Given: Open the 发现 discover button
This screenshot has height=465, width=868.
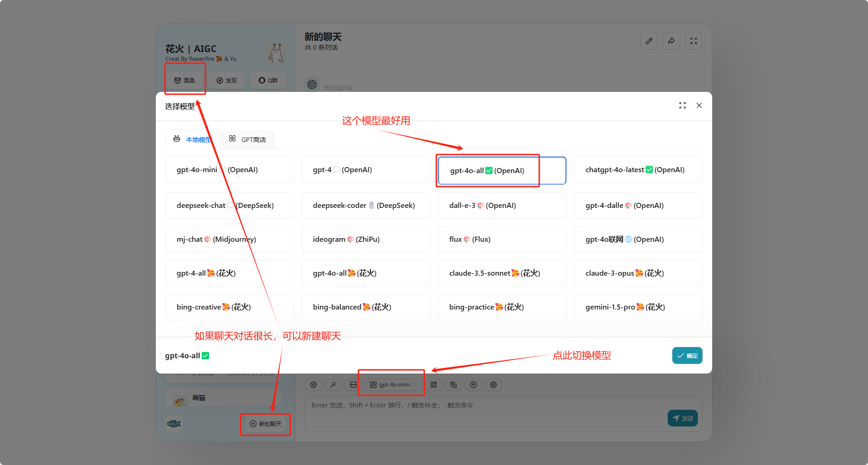Looking at the screenshot, I should coord(226,80).
